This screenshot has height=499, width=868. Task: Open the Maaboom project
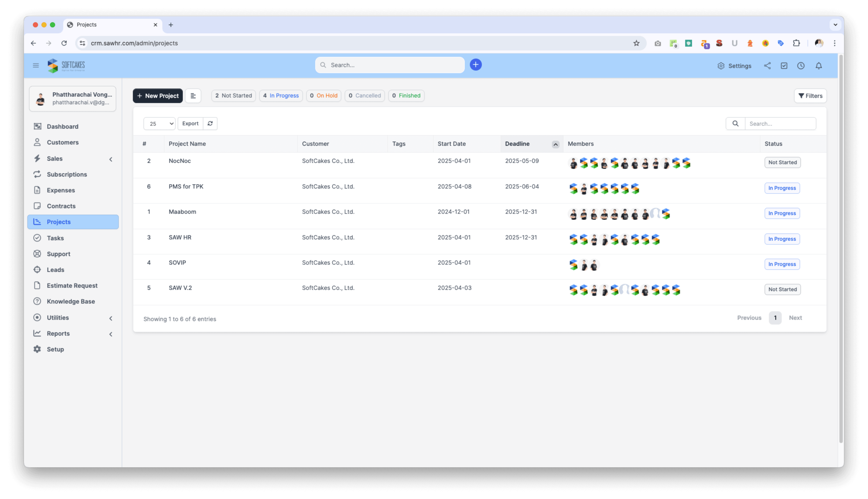coord(182,212)
